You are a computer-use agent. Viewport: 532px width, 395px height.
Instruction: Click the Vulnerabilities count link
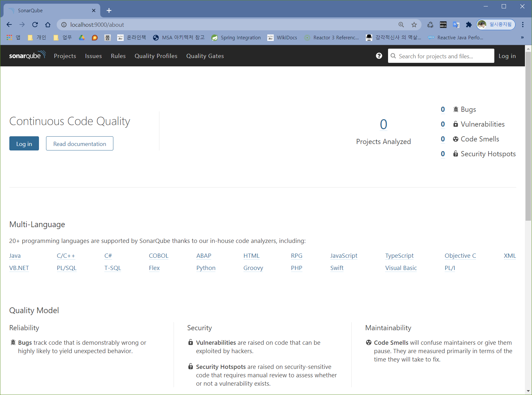(x=443, y=124)
